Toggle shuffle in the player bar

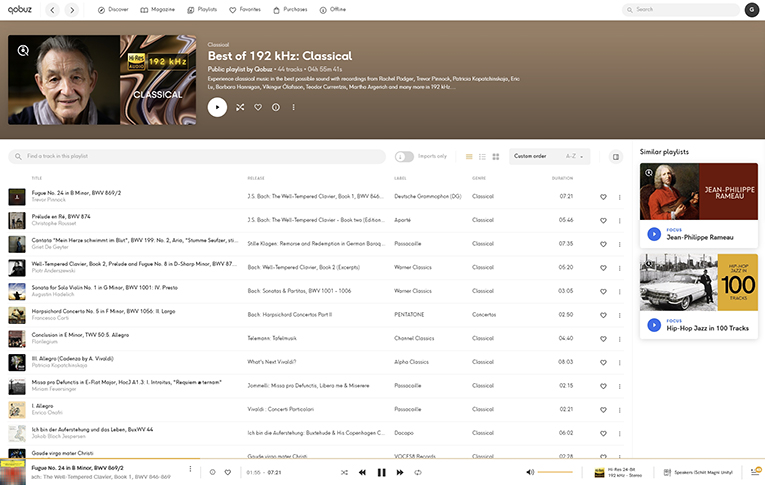(x=344, y=472)
